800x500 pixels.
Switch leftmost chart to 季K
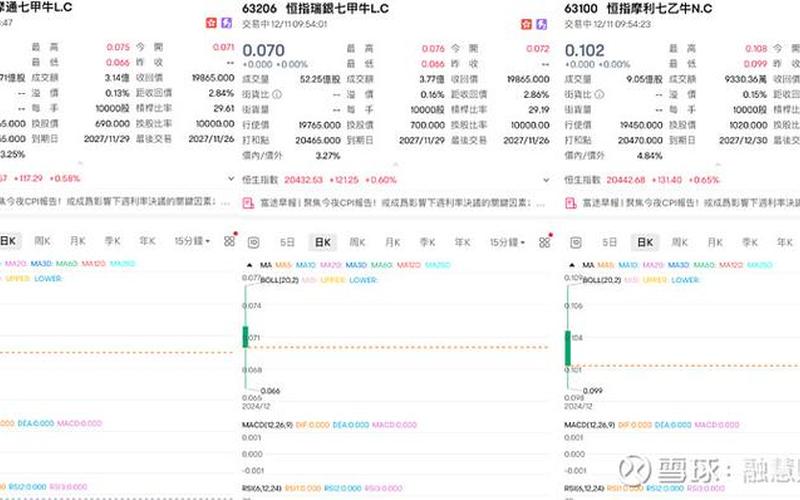coord(113,241)
